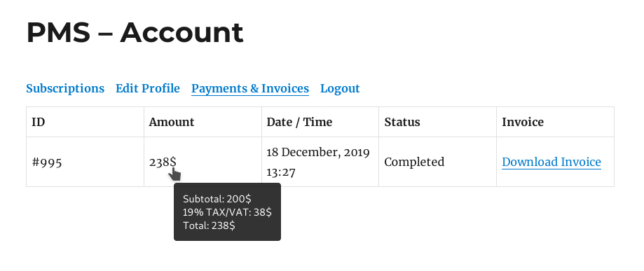Download the invoice for payment #995

[x=551, y=162]
